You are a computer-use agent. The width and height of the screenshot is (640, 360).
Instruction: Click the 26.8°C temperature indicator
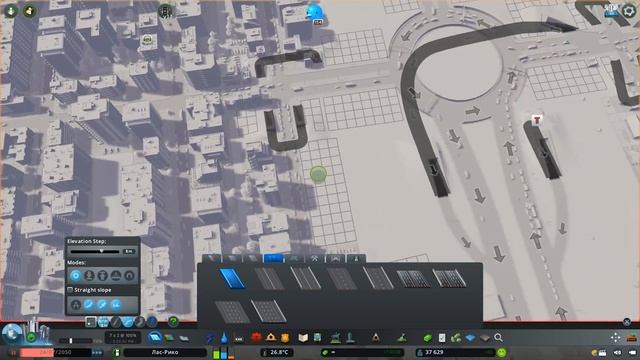click(x=277, y=352)
